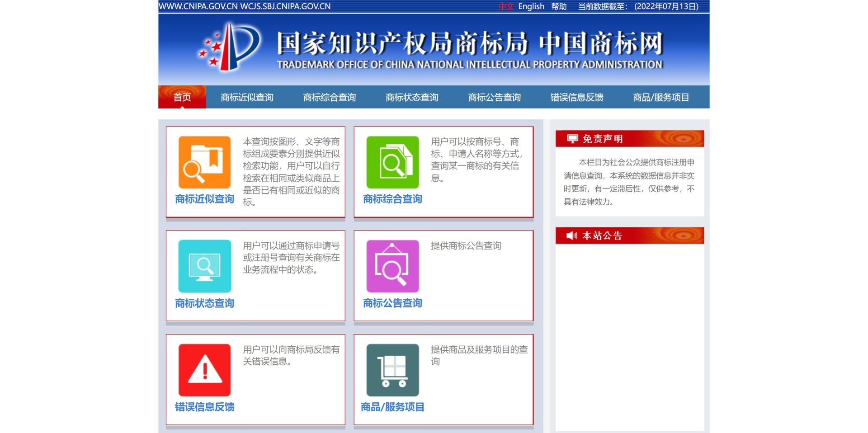Viewport: 868px width, 433px height.
Task: Open the green 商标综合查询 document search icon
Action: coord(392,162)
